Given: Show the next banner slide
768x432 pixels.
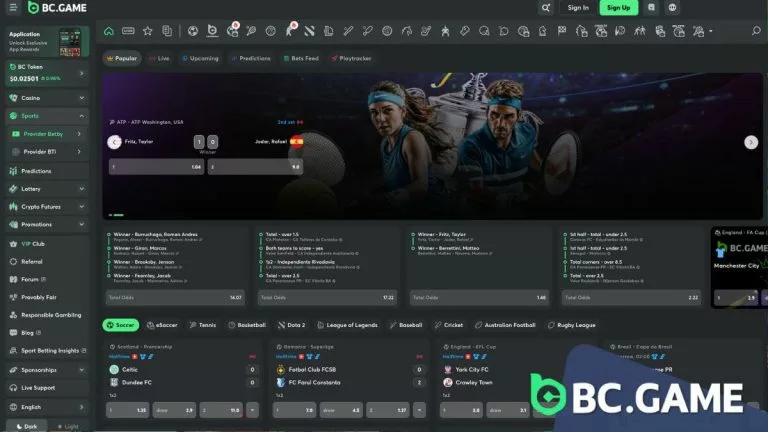Looking at the screenshot, I should click(x=751, y=142).
